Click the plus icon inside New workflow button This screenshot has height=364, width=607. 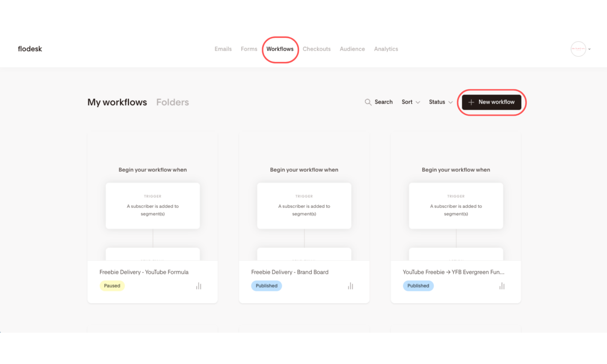click(471, 102)
